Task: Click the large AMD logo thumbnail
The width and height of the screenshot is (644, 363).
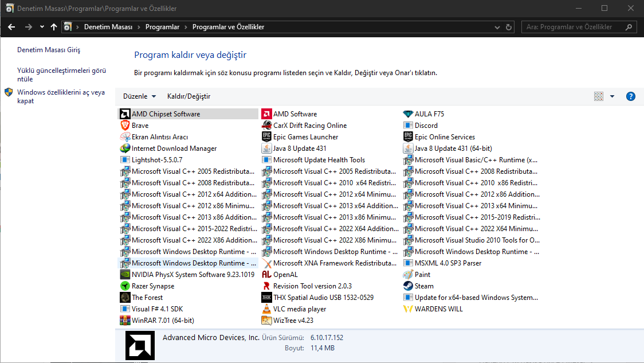Action: click(x=140, y=345)
